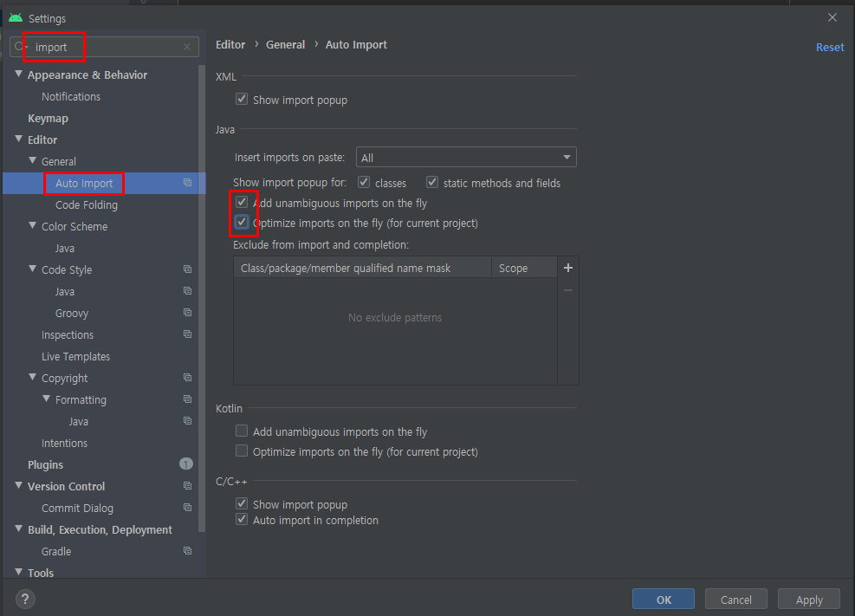Click the Android Studio logo icon
855x616 pixels.
click(16, 18)
